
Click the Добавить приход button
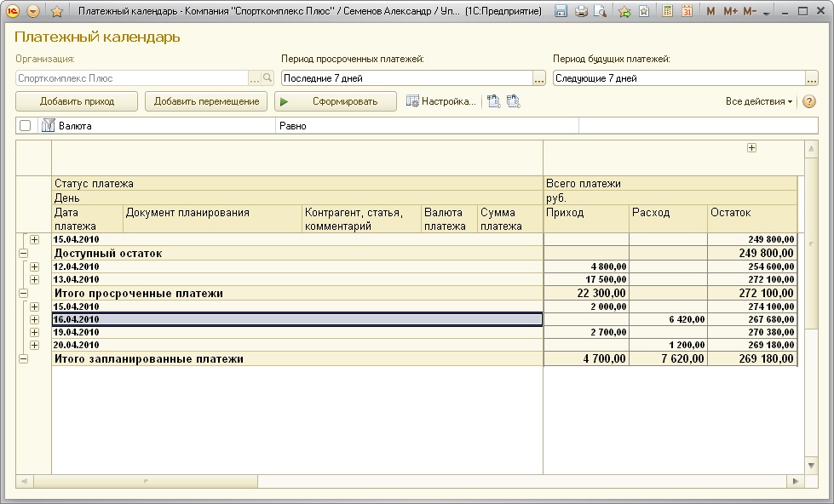coord(77,101)
